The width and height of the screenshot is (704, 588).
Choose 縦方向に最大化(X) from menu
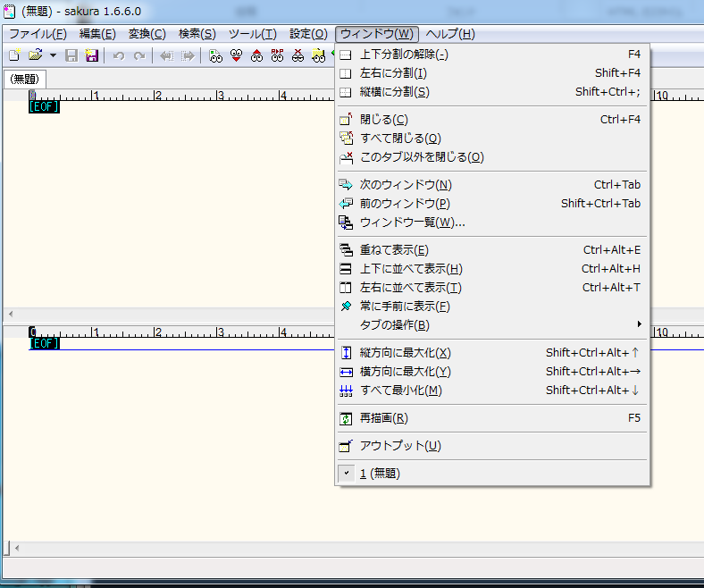[491, 353]
